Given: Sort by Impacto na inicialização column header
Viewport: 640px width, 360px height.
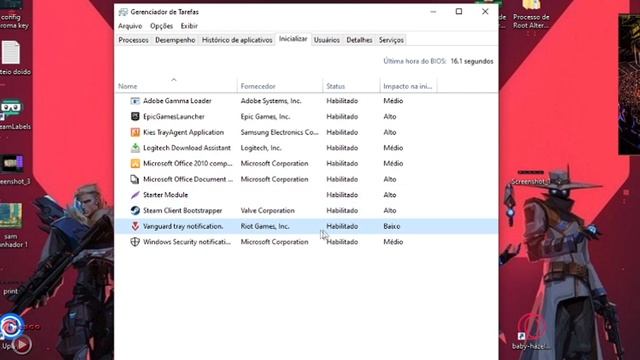Looking at the screenshot, I should (x=407, y=86).
